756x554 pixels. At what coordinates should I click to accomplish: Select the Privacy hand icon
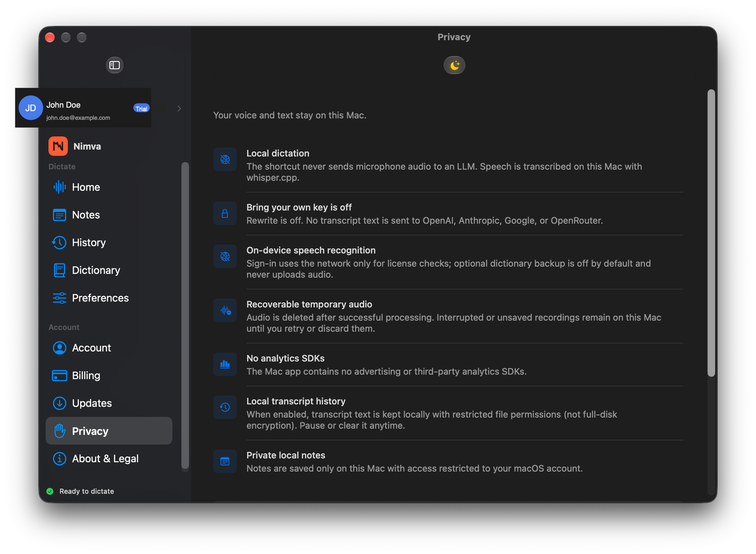coord(60,431)
